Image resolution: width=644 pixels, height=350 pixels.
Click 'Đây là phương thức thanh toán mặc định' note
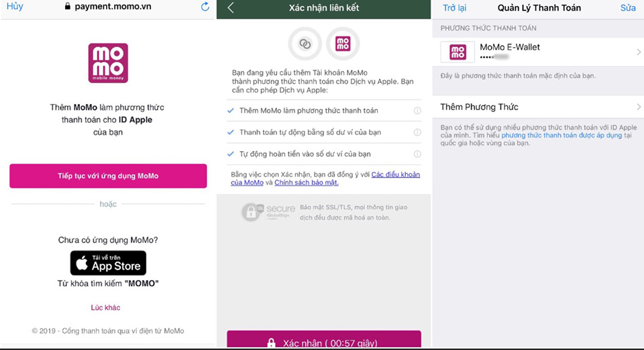click(518, 76)
